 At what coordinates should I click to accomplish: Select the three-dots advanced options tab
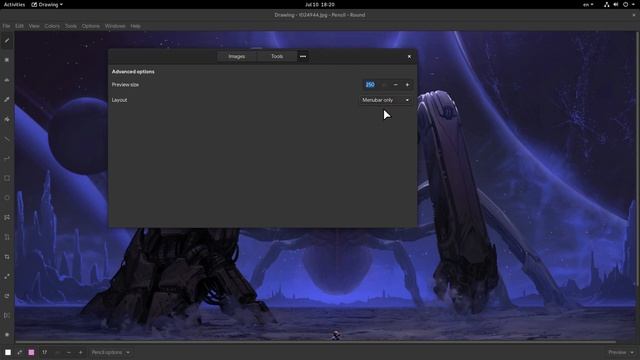click(x=303, y=56)
